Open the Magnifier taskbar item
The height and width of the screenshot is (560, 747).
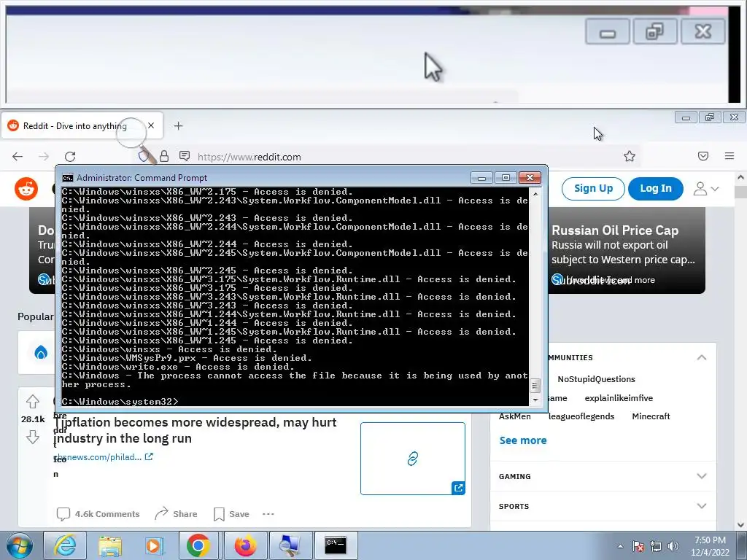pos(290,545)
